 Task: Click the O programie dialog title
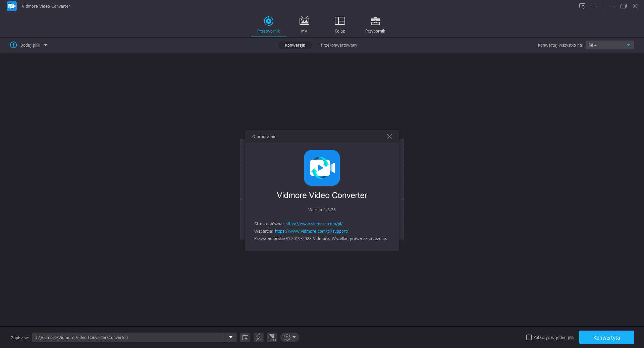pyautogui.click(x=264, y=137)
